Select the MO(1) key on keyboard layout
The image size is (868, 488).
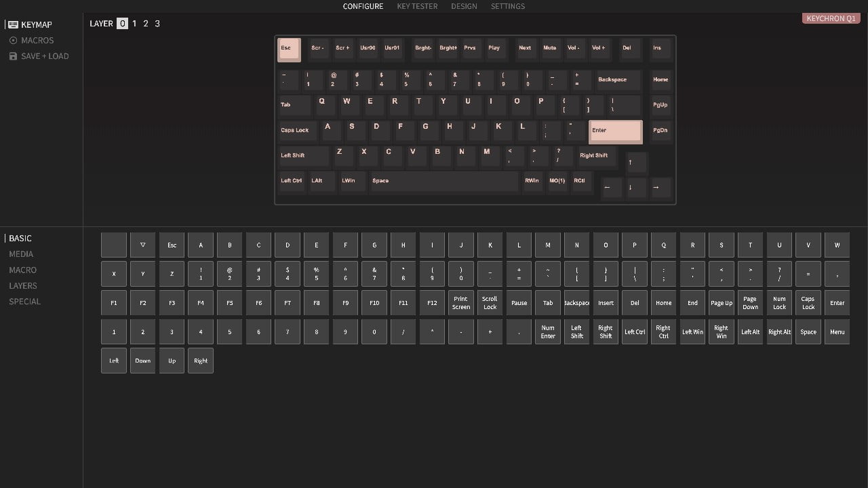tap(557, 182)
